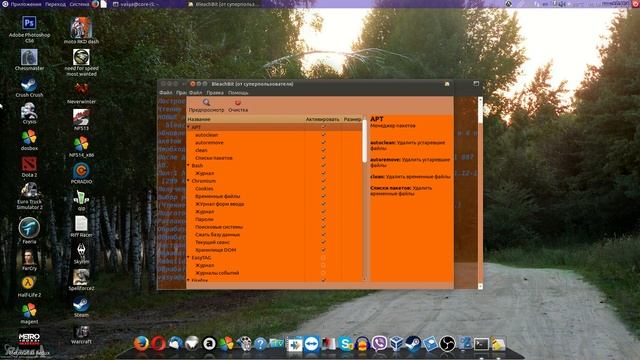640x360 pixels.
Task: Open the Переход menu in top panel
Action: point(55,4)
